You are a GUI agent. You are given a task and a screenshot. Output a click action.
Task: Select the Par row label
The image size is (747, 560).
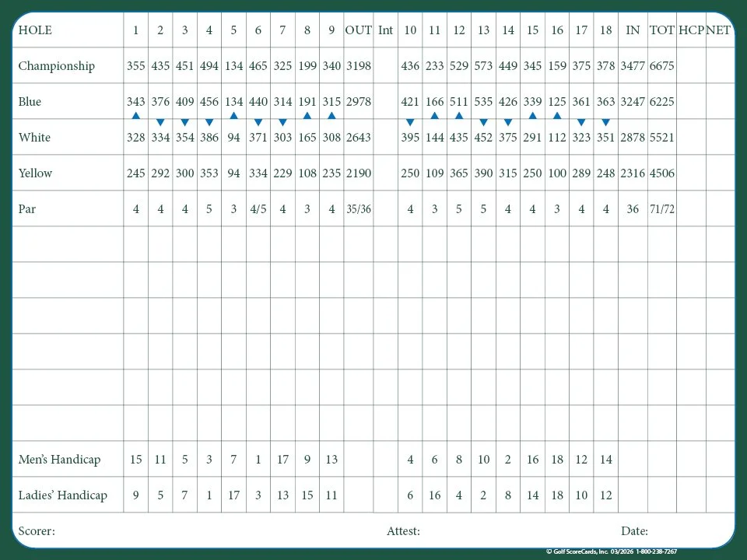pos(27,208)
